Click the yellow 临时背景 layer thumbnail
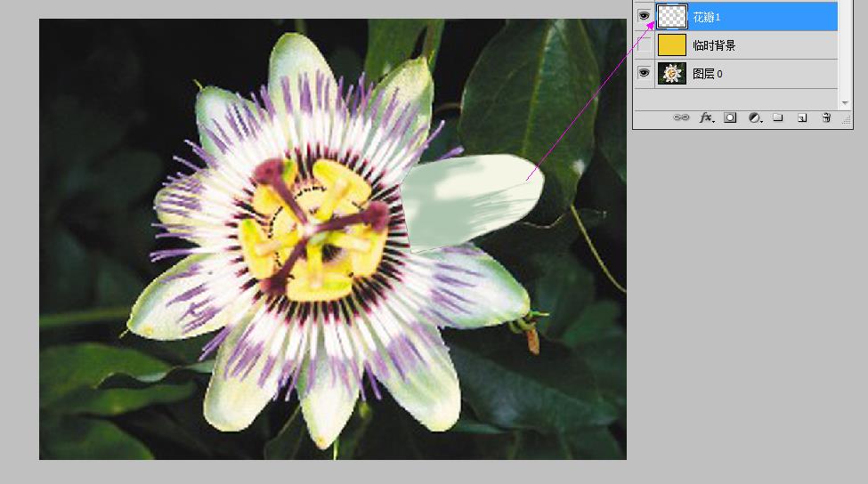This screenshot has width=868, height=484. point(672,45)
